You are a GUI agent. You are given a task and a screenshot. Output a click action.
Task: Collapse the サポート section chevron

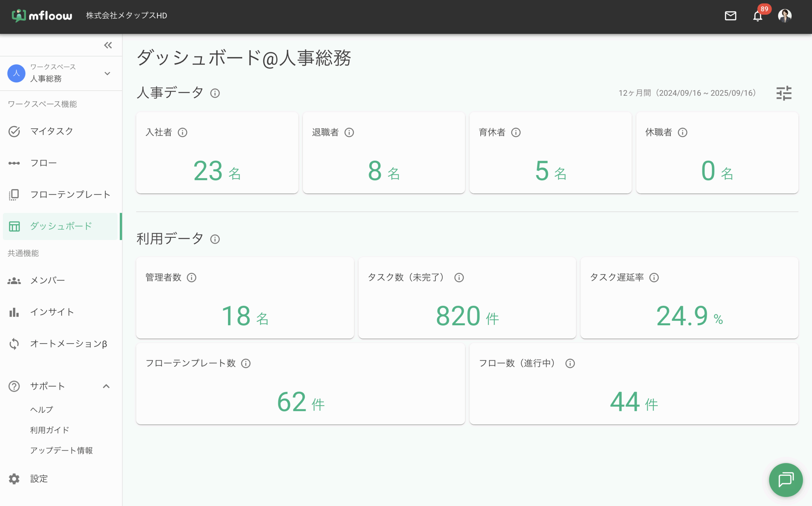pos(106,386)
